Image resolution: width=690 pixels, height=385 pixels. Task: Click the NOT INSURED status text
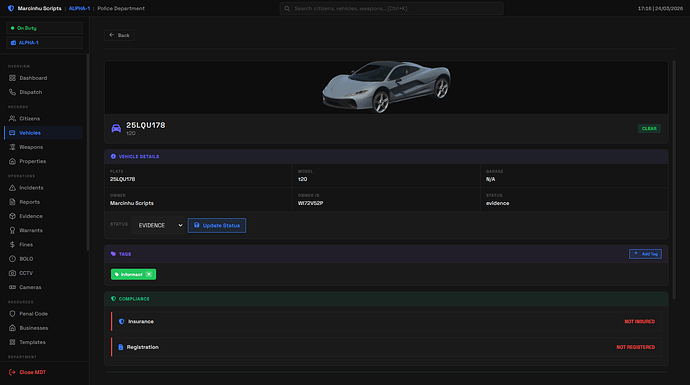tap(639, 322)
